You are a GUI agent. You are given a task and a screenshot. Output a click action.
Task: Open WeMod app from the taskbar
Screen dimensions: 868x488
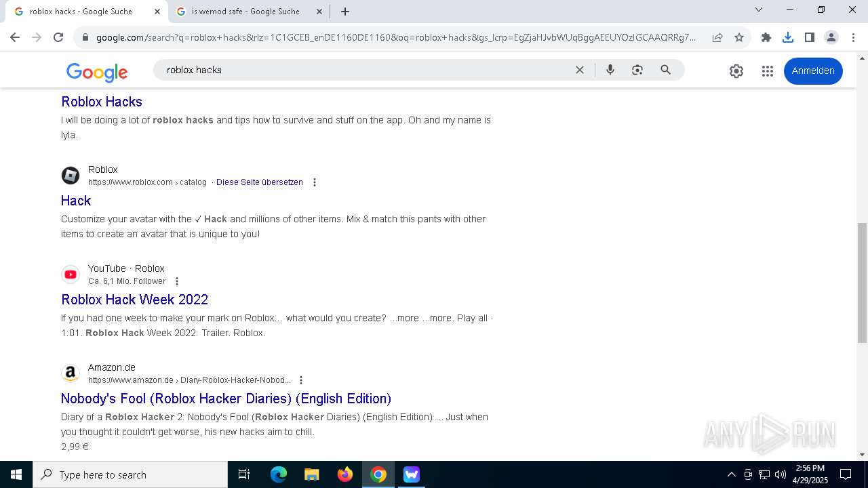pyautogui.click(x=412, y=474)
